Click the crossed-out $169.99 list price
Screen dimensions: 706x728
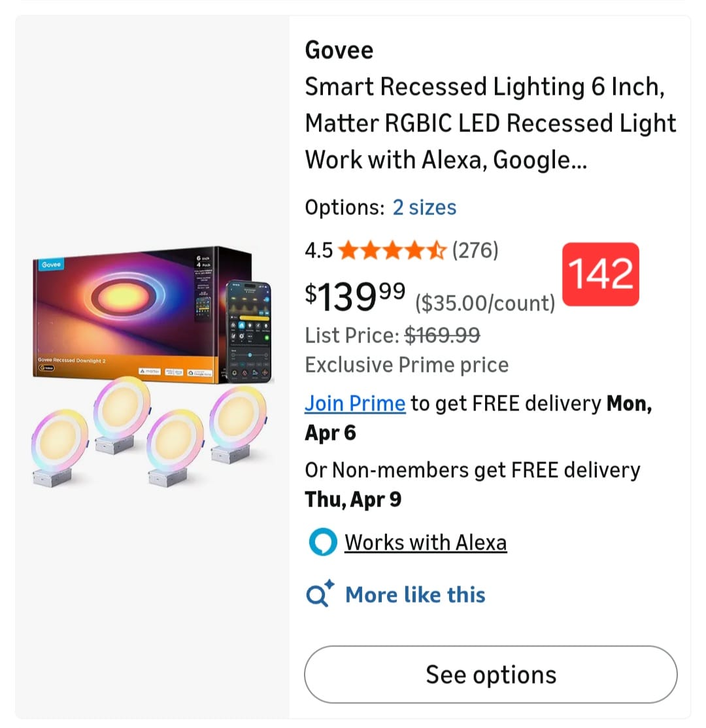pyautogui.click(x=443, y=335)
